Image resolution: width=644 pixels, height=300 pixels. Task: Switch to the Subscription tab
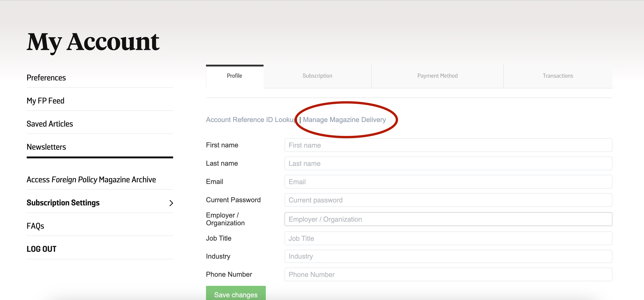[x=317, y=76]
